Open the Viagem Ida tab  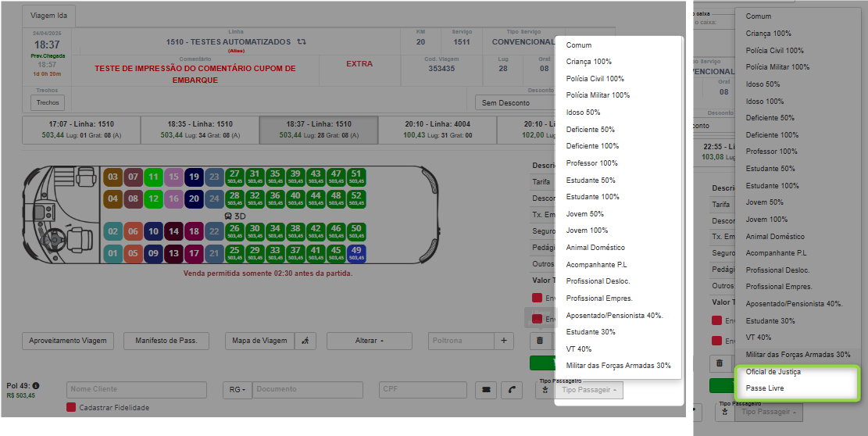pyautogui.click(x=48, y=16)
